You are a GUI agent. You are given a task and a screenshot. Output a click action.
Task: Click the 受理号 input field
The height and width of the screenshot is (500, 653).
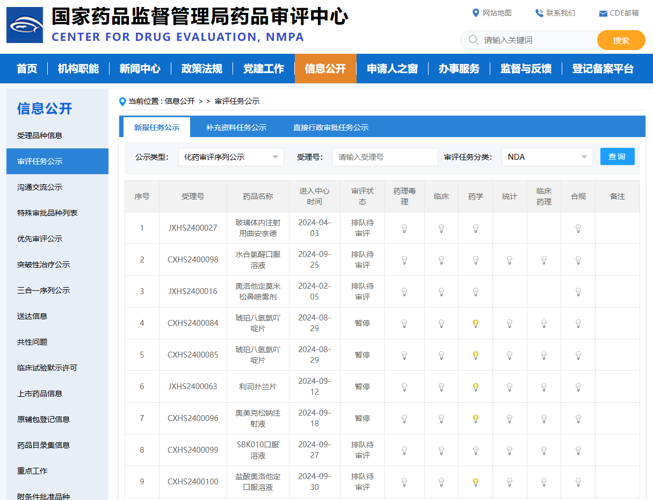click(385, 157)
